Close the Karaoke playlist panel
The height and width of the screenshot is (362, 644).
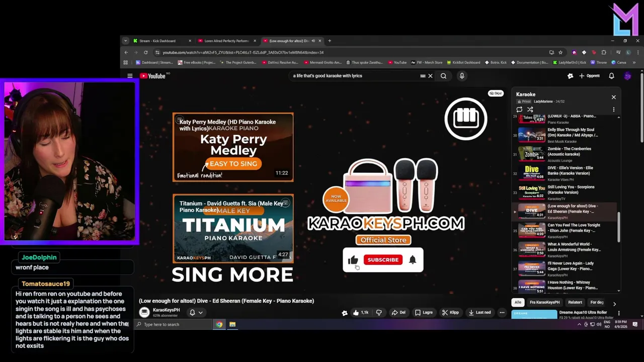coord(613,97)
